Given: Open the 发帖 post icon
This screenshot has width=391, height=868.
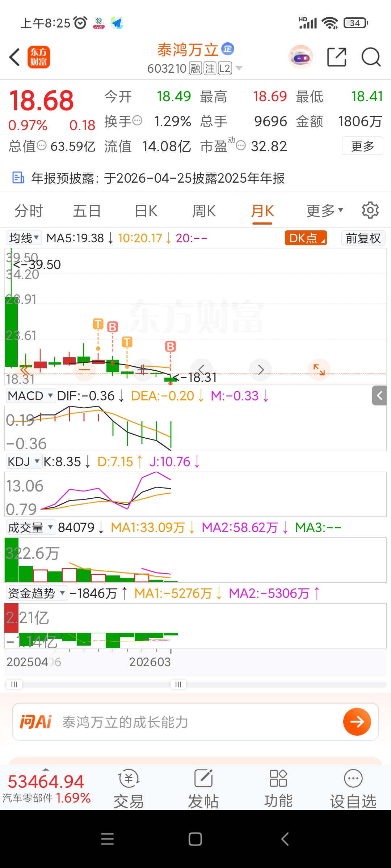Looking at the screenshot, I should [203, 788].
